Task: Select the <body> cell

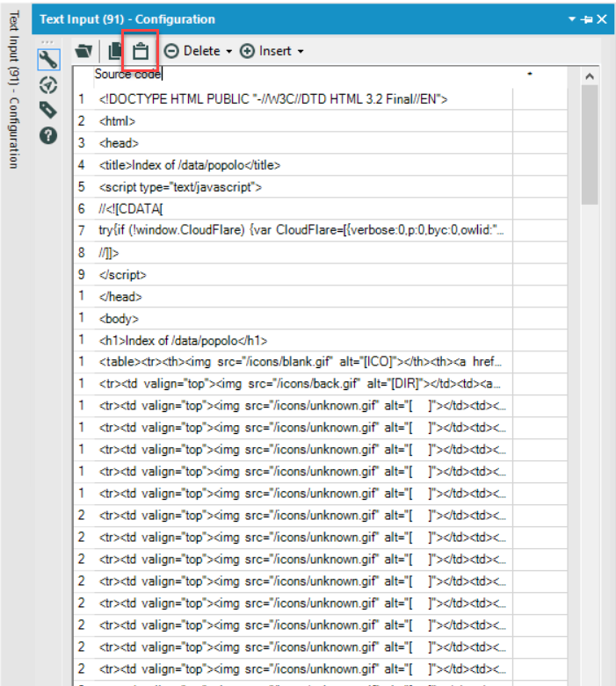Action: pos(303,319)
